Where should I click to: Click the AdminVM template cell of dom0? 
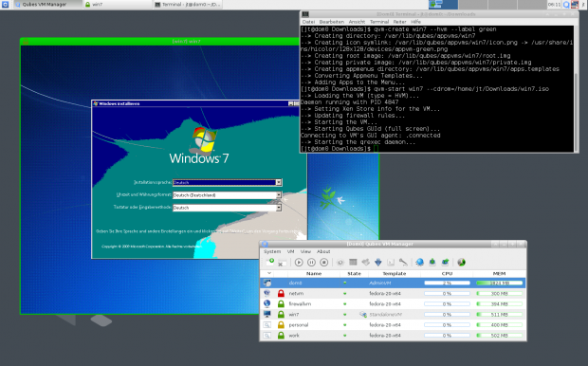380,284
